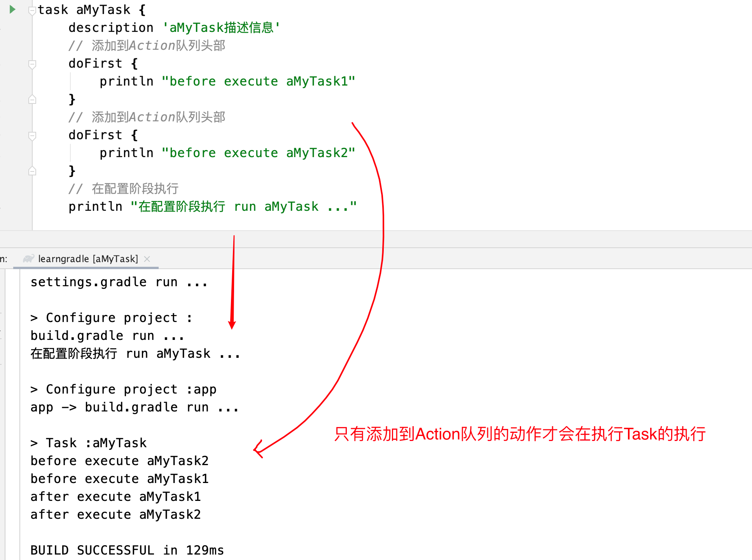Click the green run arrow beside task aMyTask
This screenshot has width=752, height=560.
12,9
